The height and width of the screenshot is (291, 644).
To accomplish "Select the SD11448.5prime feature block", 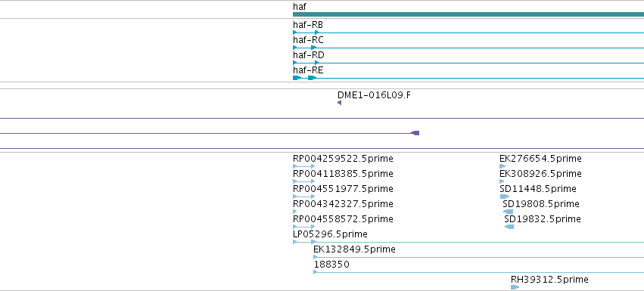I will point(504,197).
